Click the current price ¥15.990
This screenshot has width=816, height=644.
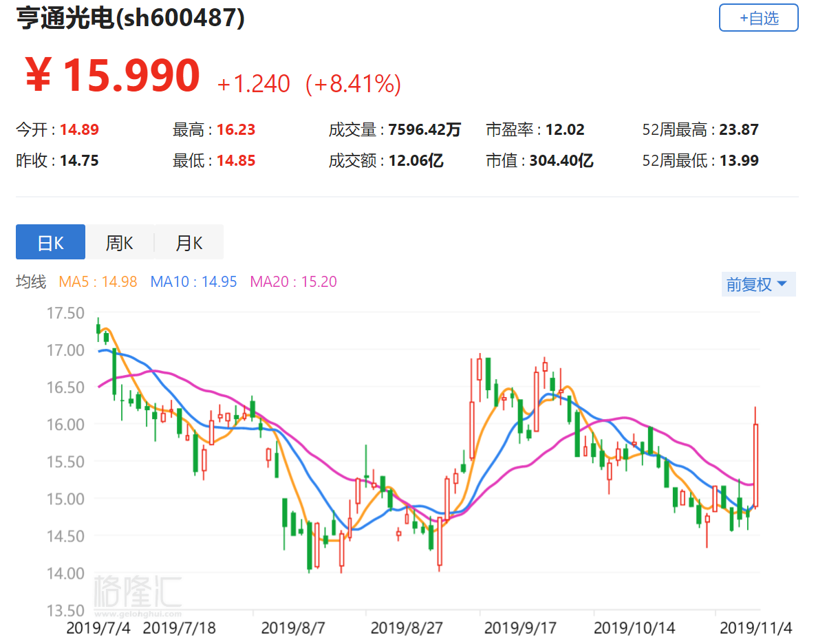(112, 76)
